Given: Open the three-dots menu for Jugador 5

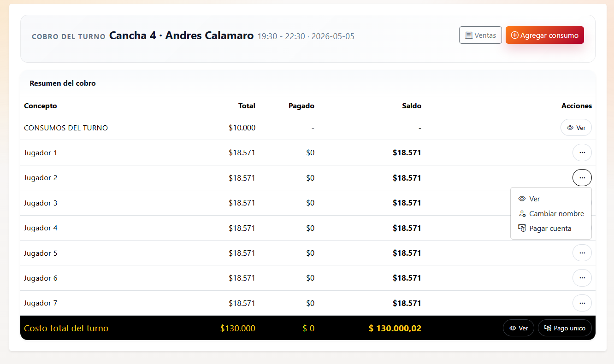Looking at the screenshot, I should (582, 253).
